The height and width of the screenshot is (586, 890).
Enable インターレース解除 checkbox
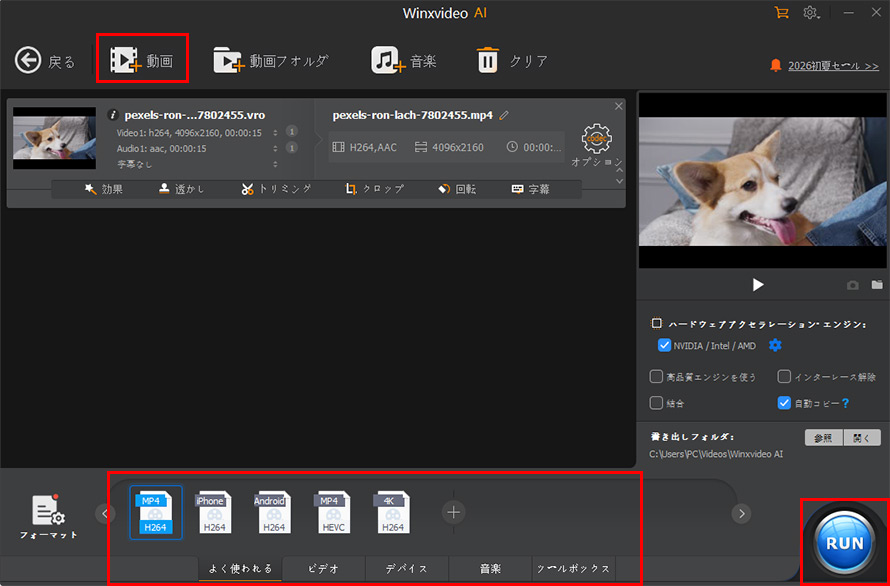click(x=784, y=376)
